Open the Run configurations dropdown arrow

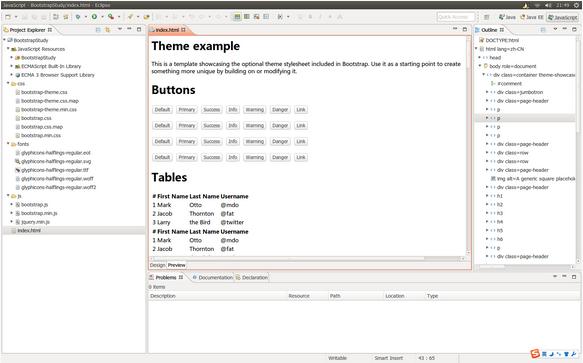pyautogui.click(x=102, y=17)
